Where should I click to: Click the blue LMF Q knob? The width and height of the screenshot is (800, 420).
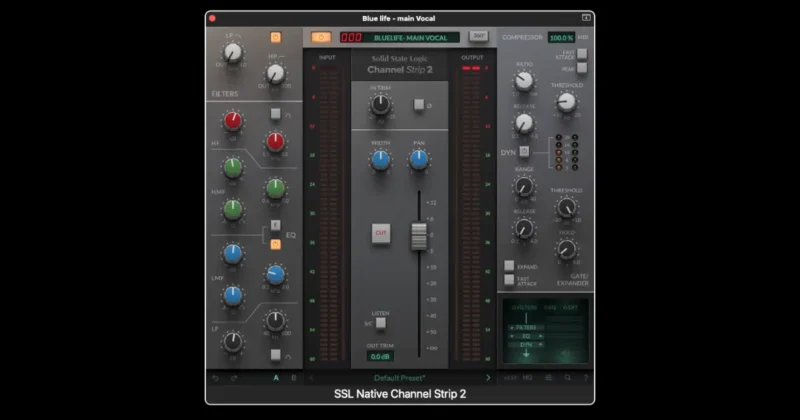(233, 295)
